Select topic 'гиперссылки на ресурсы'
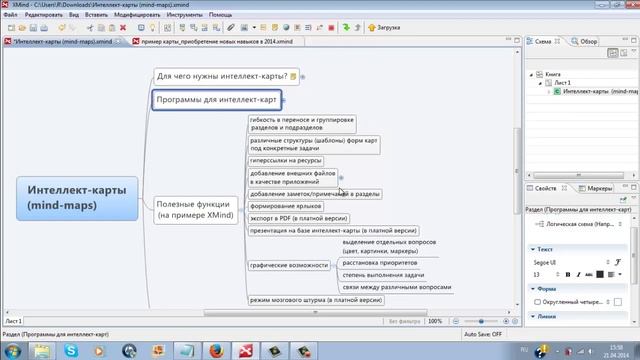The image size is (640, 360). (286, 161)
